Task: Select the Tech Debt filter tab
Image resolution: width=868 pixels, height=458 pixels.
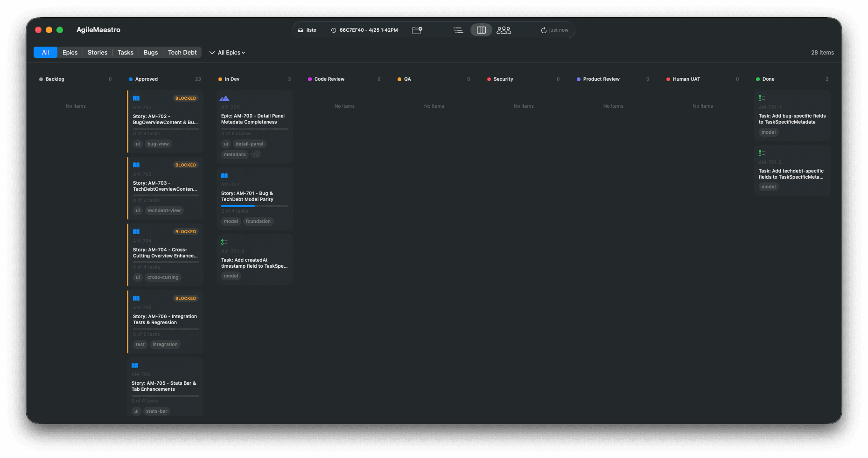Action: tap(182, 52)
